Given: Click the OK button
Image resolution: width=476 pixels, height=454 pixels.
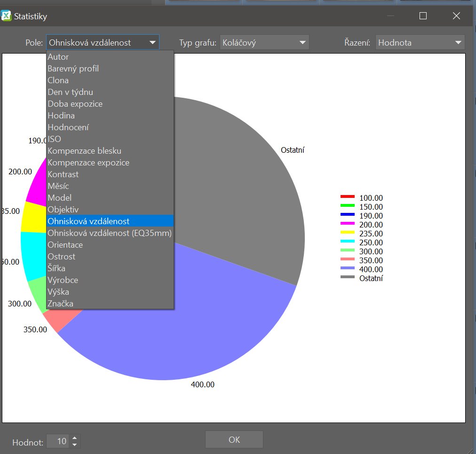Looking at the screenshot, I should pyautogui.click(x=234, y=439).
